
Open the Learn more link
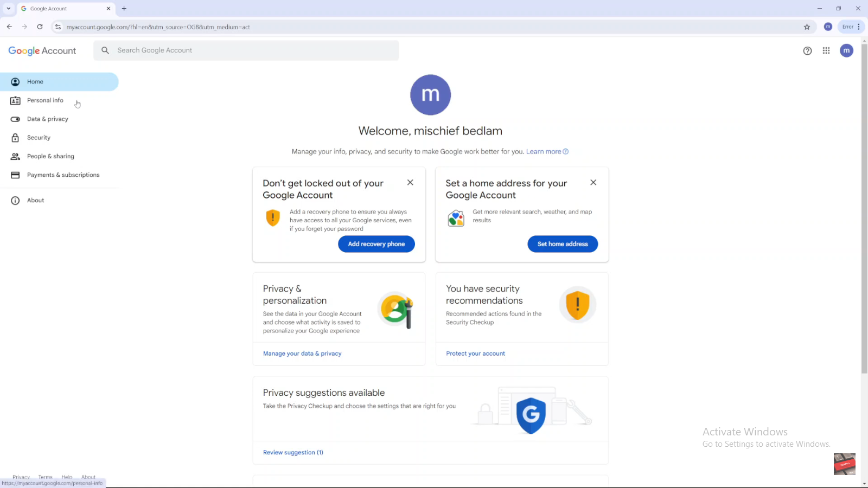[547, 152]
